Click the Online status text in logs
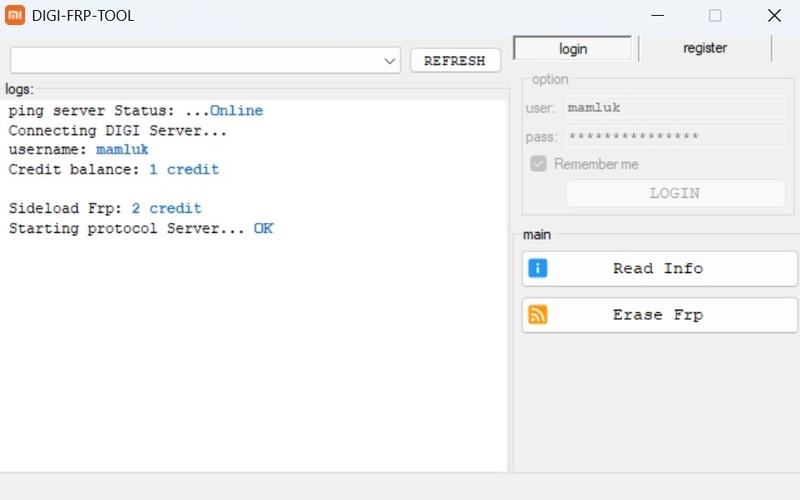 click(236, 111)
